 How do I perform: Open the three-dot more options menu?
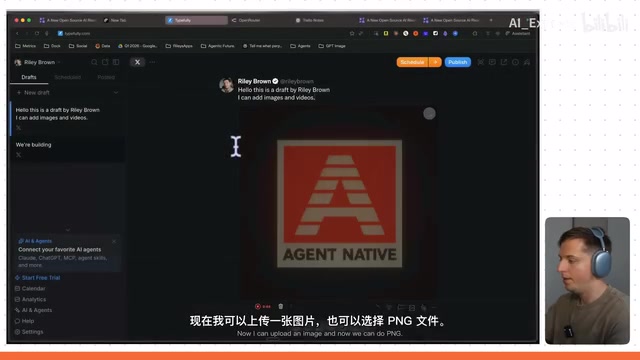[x=152, y=62]
